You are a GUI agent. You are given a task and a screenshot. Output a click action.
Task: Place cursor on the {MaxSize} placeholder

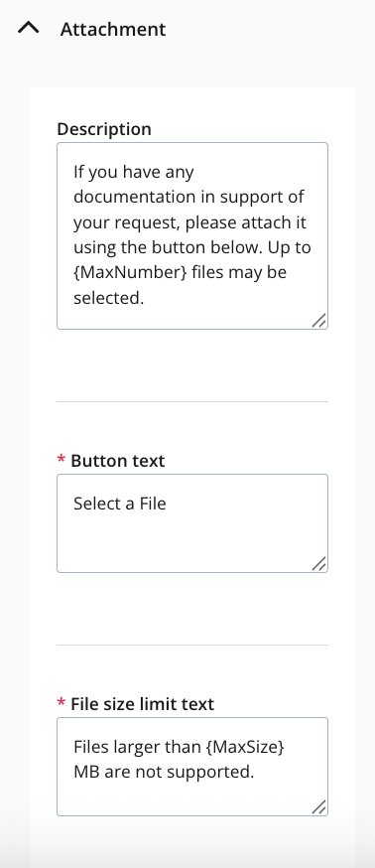pyautogui.click(x=245, y=747)
